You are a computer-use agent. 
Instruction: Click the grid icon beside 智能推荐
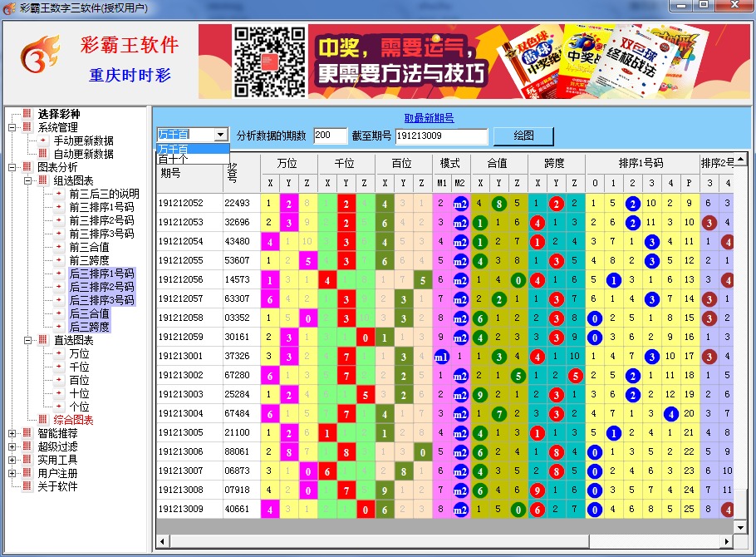click(x=27, y=433)
